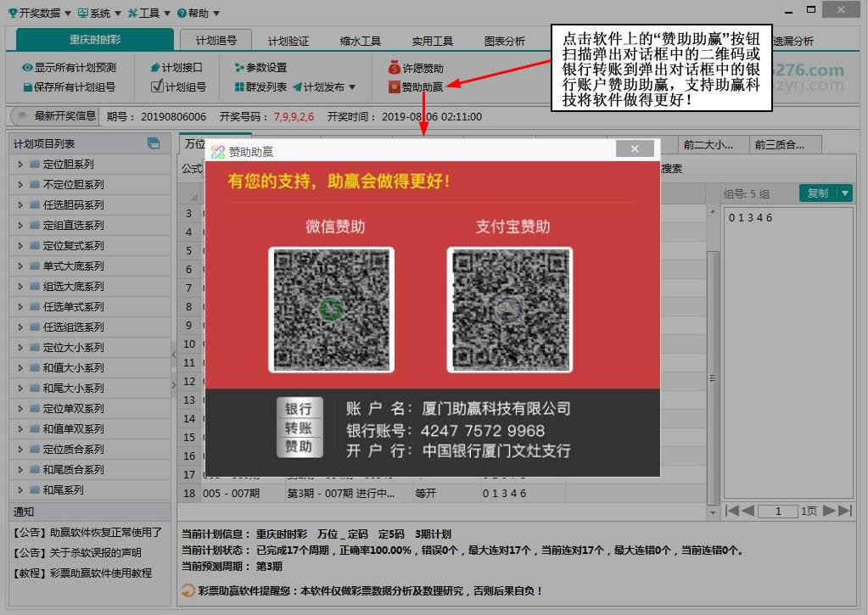Image resolution: width=868 pixels, height=615 pixels.
Task: Open the 计划验证 tab
Action: click(x=288, y=41)
